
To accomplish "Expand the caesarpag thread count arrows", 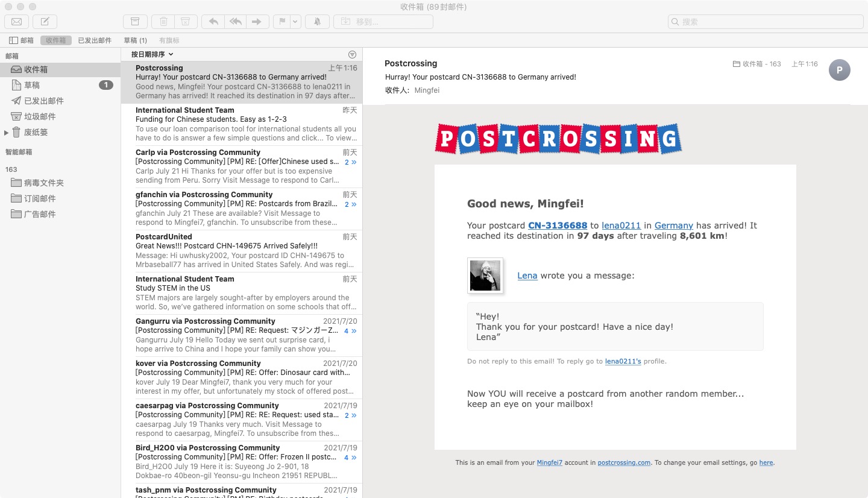I will click(350, 415).
